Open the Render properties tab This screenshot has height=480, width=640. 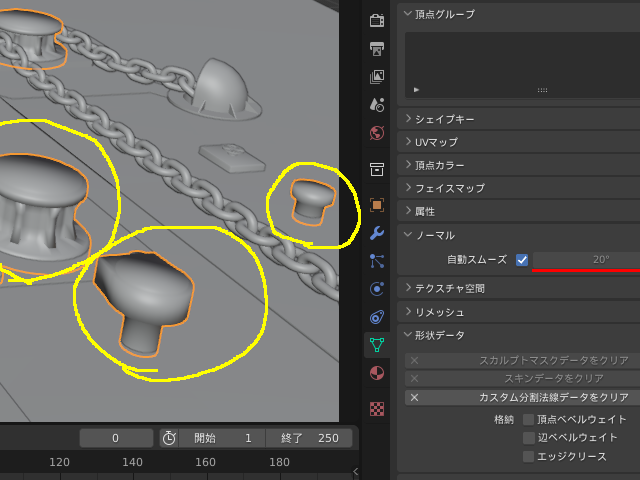coord(377,20)
